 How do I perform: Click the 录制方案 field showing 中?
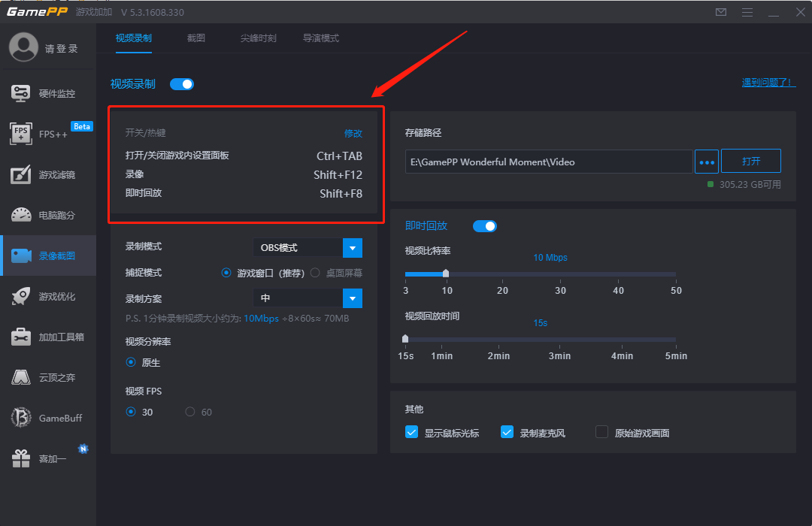tap(298, 298)
